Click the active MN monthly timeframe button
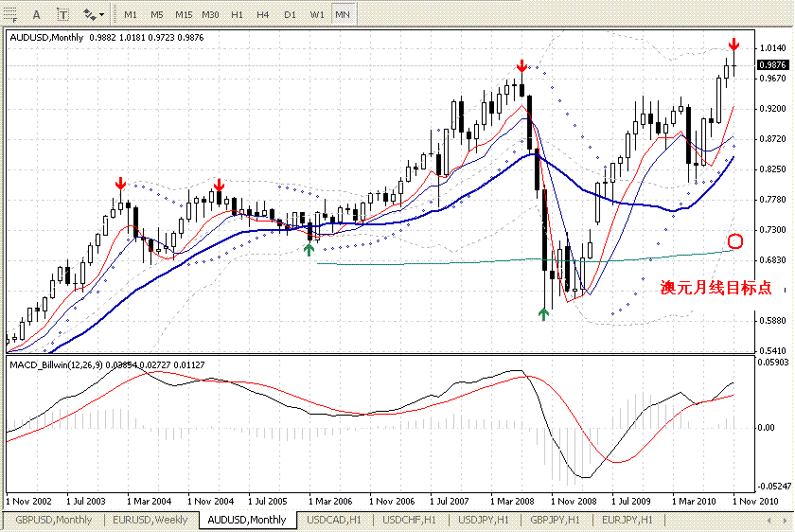The image size is (795, 532). click(x=343, y=15)
